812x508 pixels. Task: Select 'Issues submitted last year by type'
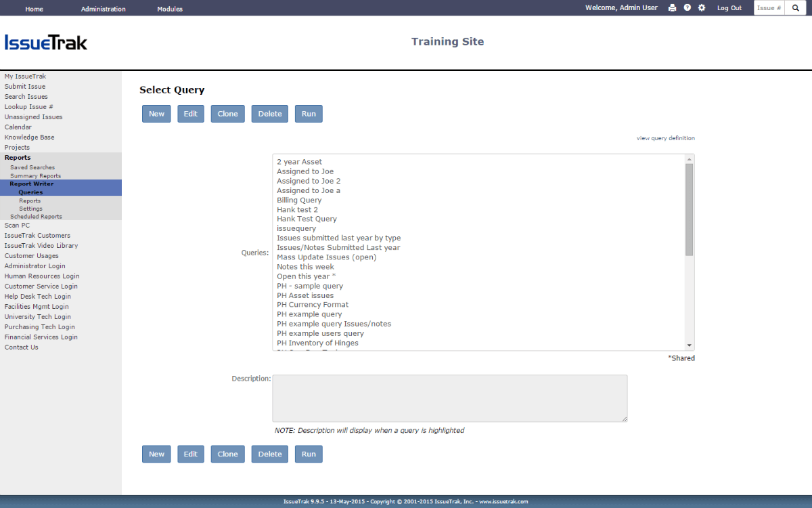point(339,238)
